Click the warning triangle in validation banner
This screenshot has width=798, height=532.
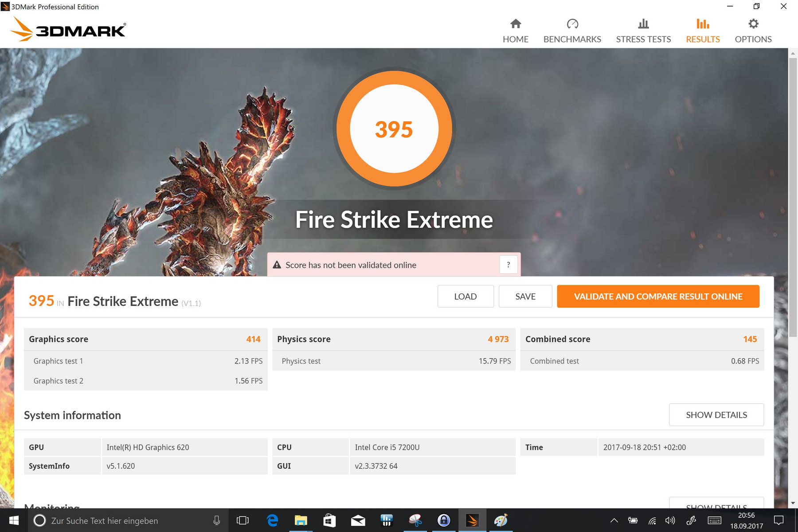coord(277,265)
